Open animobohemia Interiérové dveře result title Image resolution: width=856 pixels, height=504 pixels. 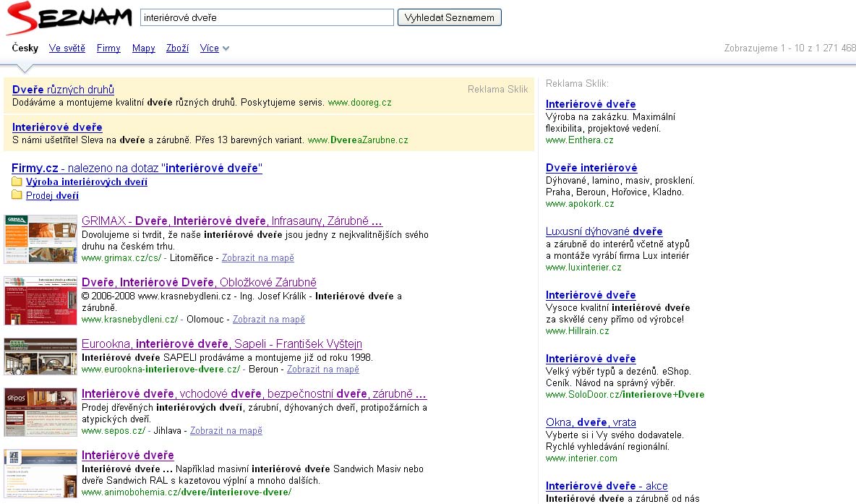point(128,456)
